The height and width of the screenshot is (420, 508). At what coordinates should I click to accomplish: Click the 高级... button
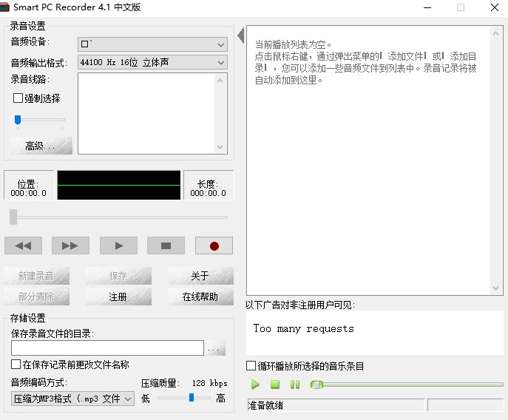point(41,146)
